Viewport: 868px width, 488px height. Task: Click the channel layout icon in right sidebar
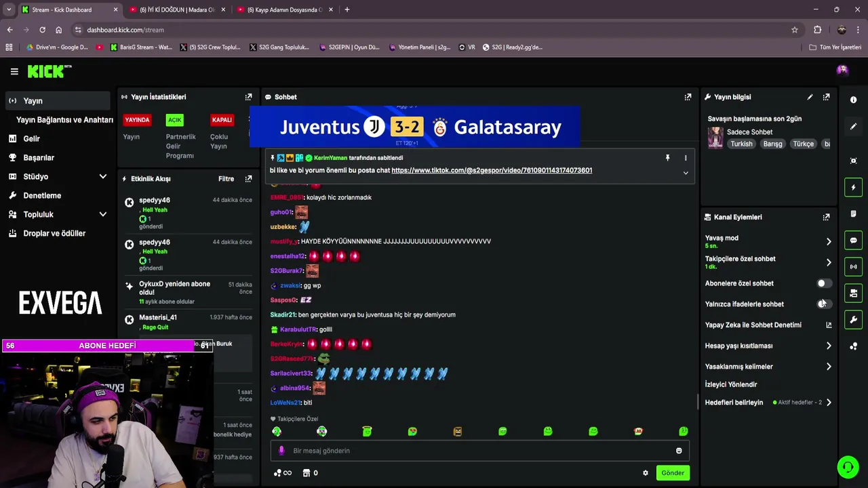tap(853, 293)
